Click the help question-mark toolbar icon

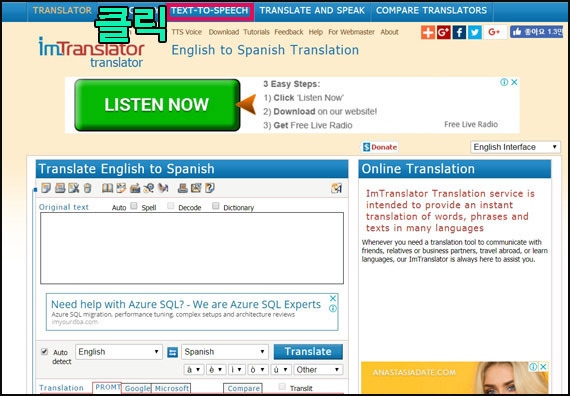click(210, 188)
